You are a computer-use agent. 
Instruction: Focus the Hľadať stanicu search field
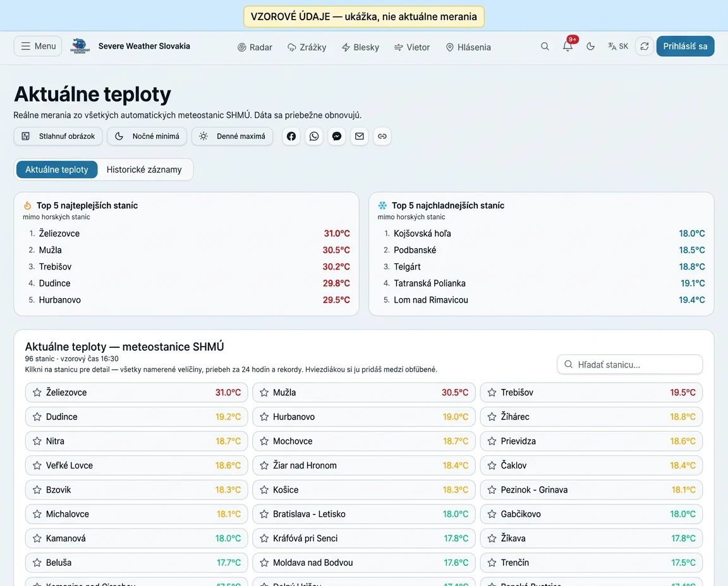(x=629, y=365)
